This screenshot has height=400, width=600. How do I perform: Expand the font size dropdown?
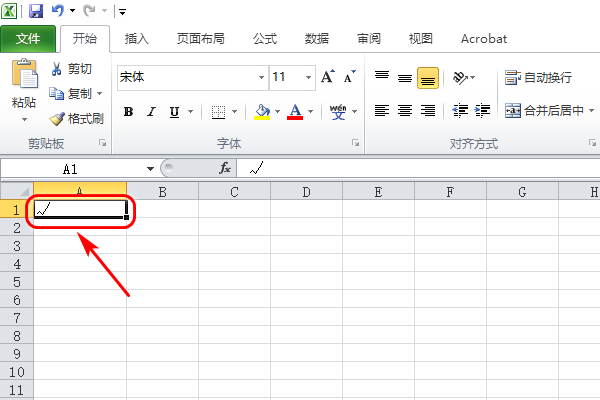tap(308, 77)
